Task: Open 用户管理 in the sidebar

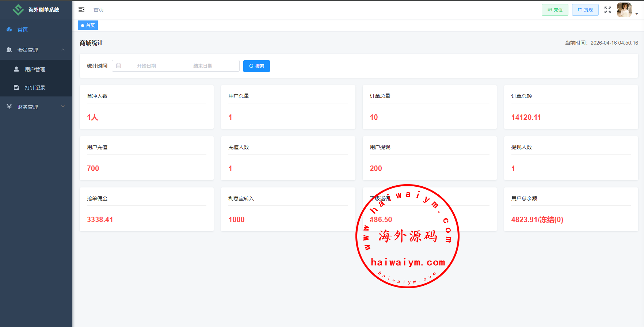Action: pyautogui.click(x=35, y=69)
